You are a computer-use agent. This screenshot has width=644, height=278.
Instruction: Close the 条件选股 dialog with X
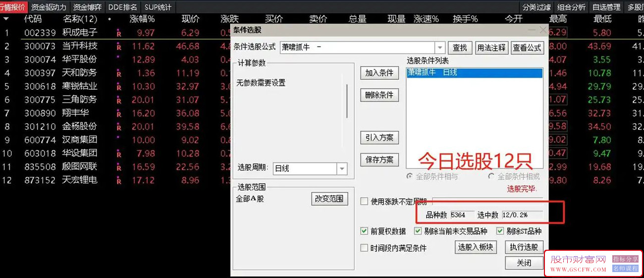[543, 30]
